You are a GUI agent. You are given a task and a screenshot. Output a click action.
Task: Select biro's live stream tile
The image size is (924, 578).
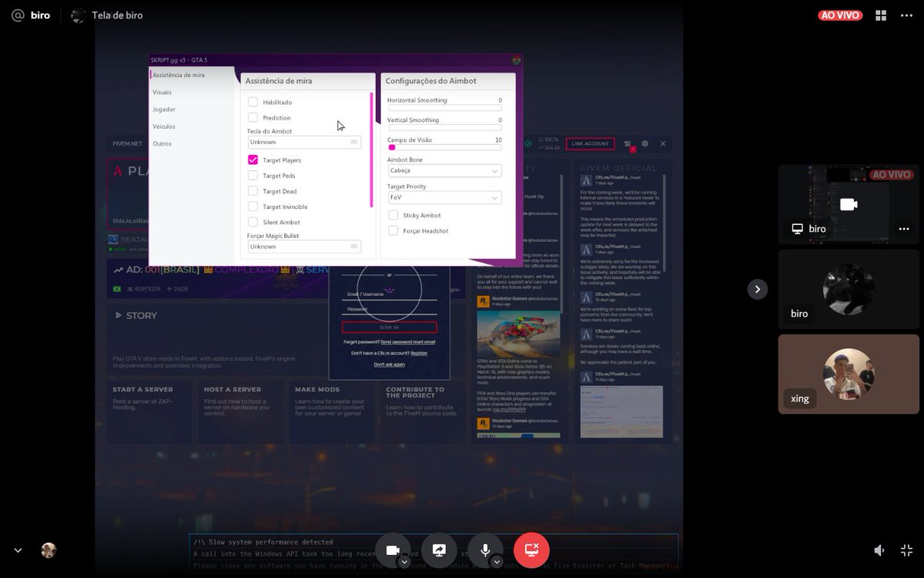click(x=849, y=204)
